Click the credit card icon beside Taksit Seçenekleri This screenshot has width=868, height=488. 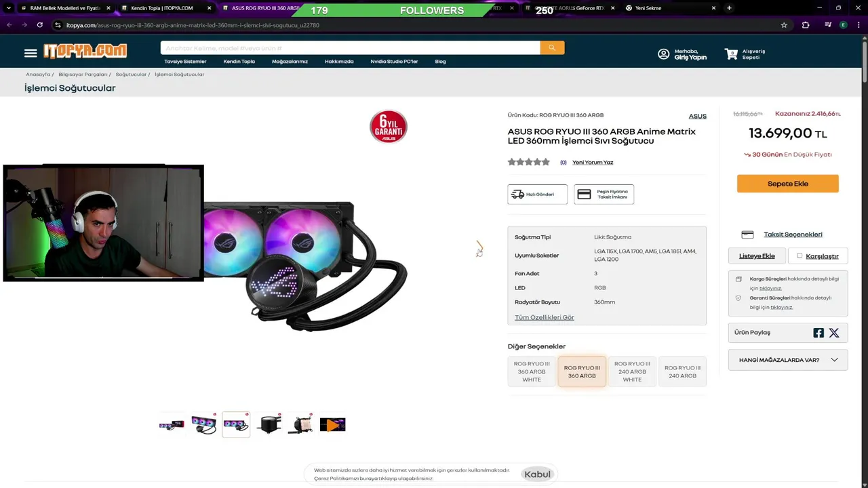pos(747,235)
